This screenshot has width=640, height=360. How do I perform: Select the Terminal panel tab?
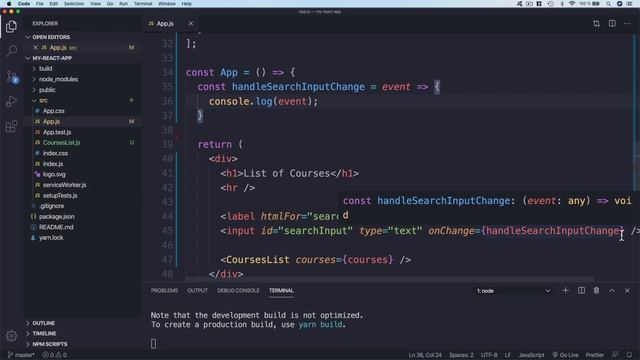(281, 291)
